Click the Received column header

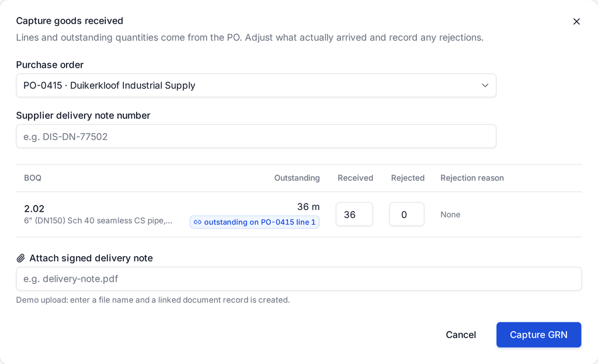355,178
